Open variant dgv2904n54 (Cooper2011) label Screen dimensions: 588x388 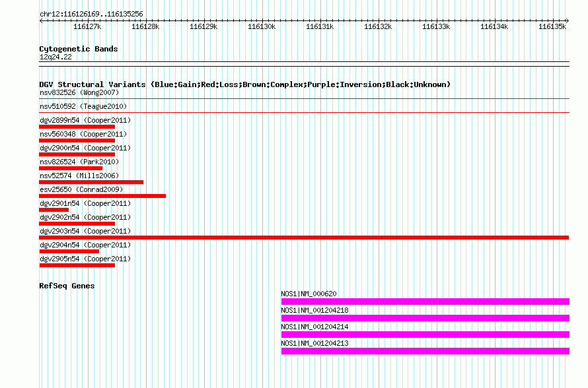pos(85,245)
